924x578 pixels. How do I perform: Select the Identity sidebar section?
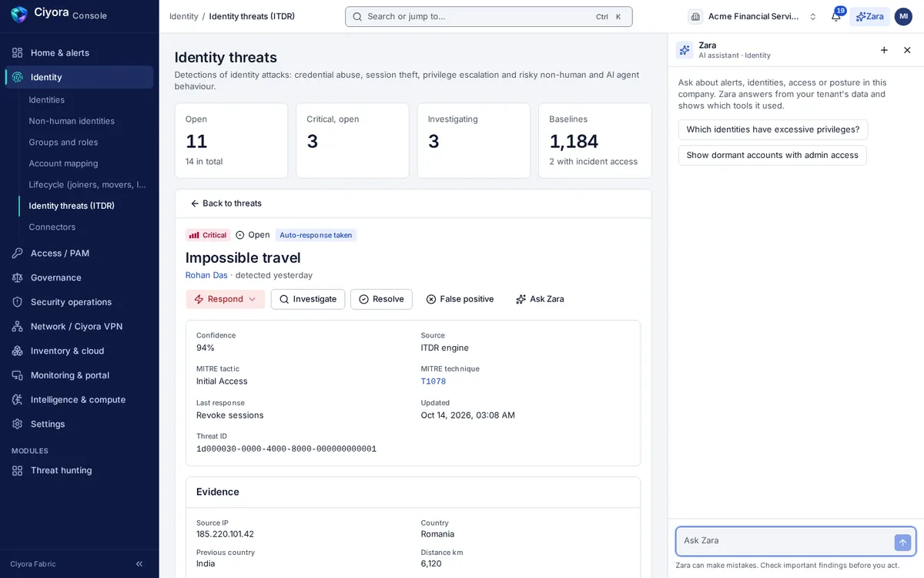79,77
